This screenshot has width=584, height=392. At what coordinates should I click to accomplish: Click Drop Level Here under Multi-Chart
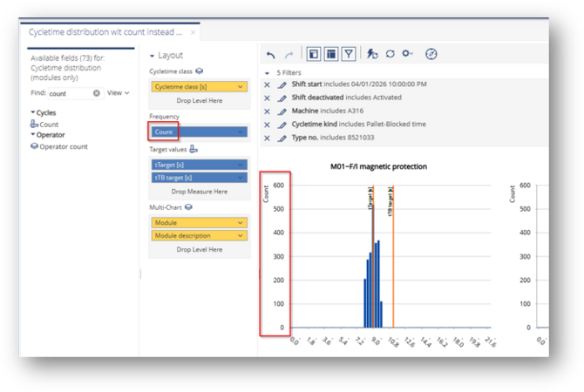tap(200, 249)
